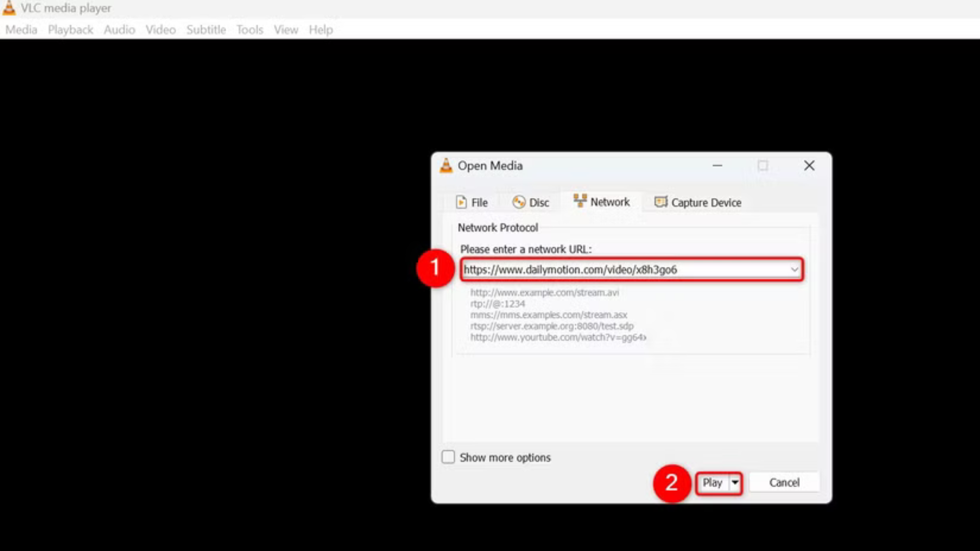Select the Network tab icon

point(580,201)
